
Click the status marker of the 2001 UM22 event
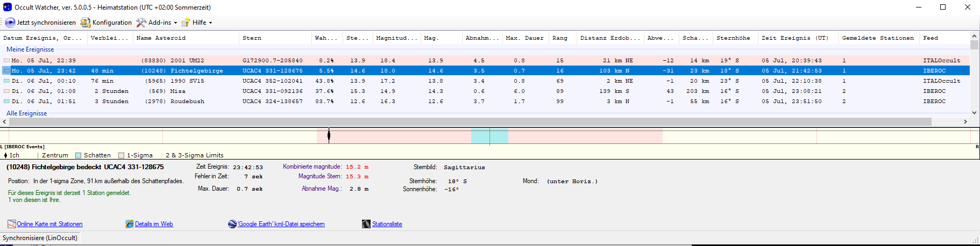[x=6, y=61]
